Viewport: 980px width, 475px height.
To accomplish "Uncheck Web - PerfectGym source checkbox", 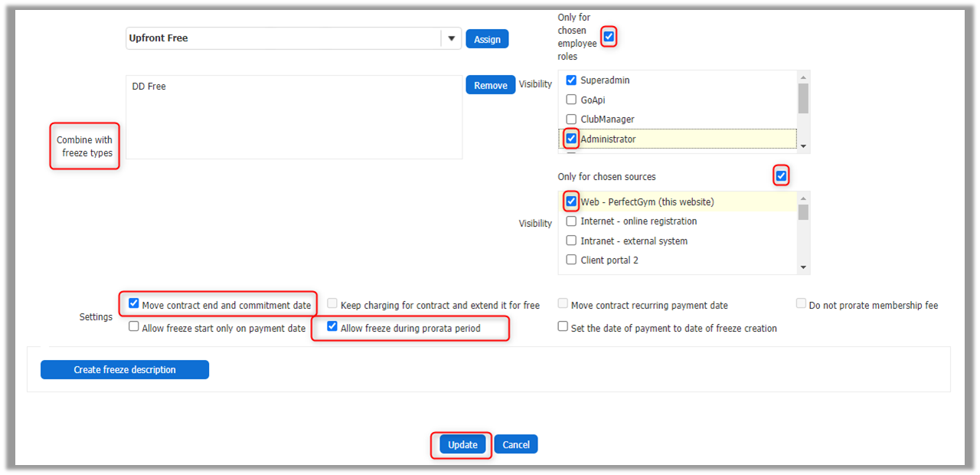I will pyautogui.click(x=571, y=201).
